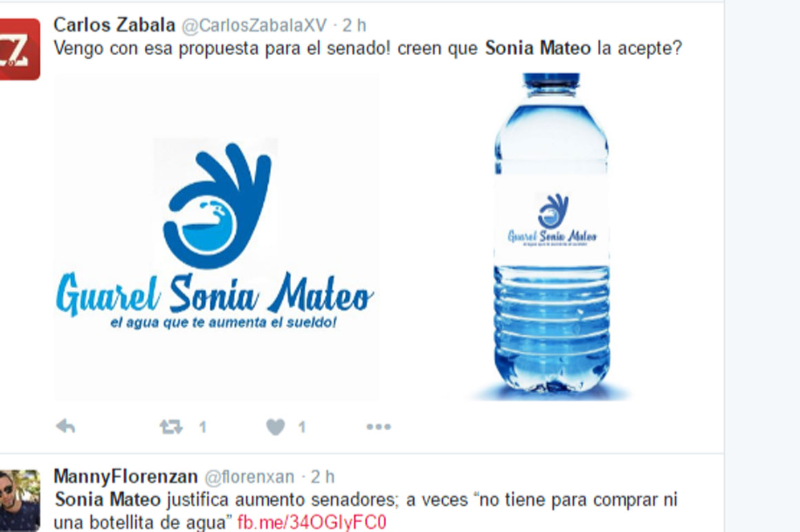Open the MannyFlorenzan profile name
The image size is (800, 532).
(126, 476)
